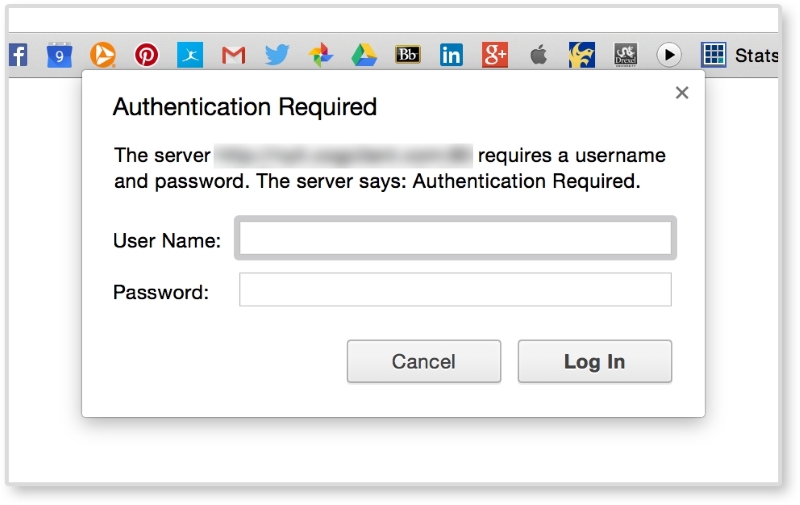Close the Authentication Required dialog

point(682,93)
